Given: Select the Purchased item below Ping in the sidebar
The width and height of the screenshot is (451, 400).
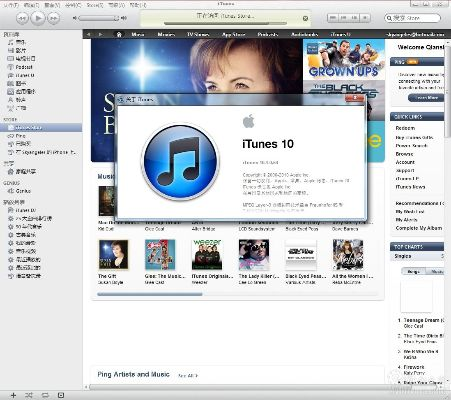Looking at the screenshot, I should [23, 144].
